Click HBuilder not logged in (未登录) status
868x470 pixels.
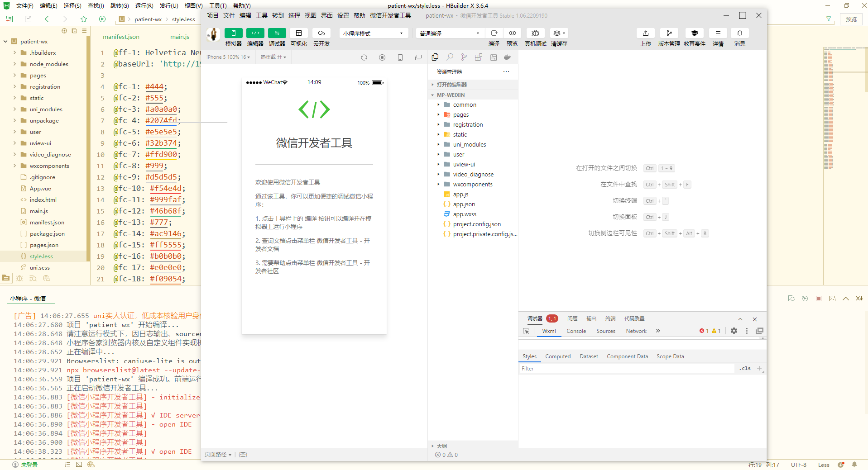click(25, 465)
